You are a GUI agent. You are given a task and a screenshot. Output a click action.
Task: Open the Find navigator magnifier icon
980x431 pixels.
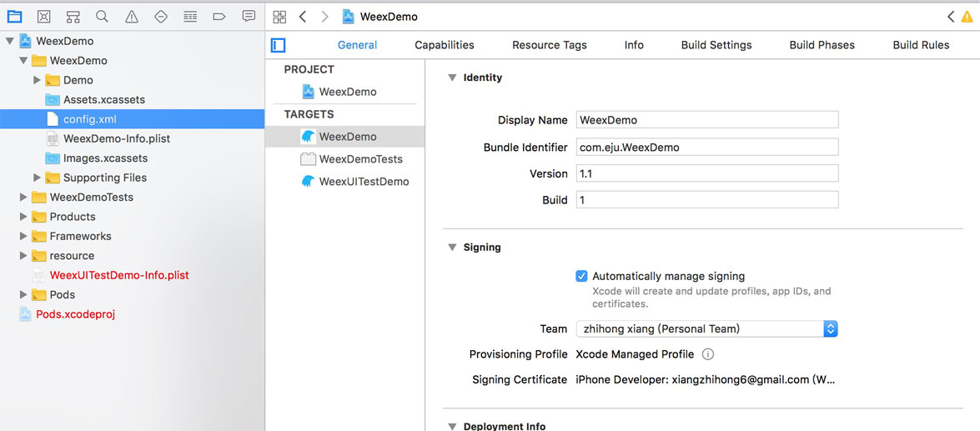[102, 17]
